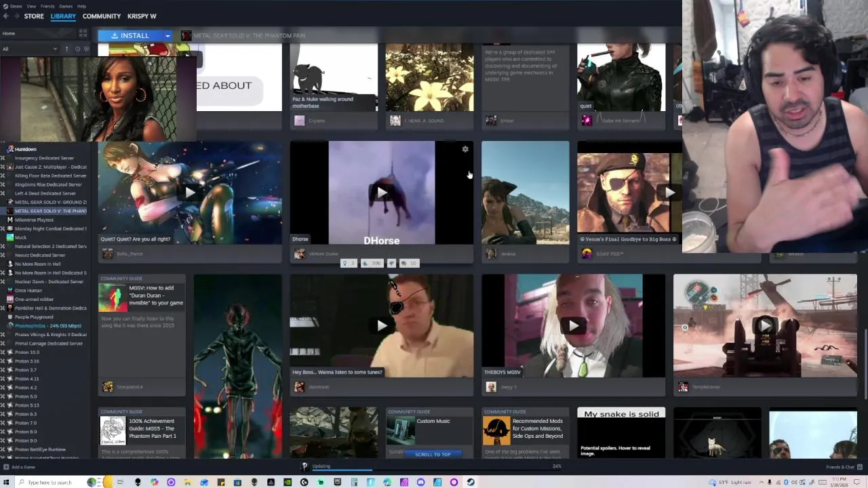Switch to the LIBRARY tab
The image size is (868, 488).
coord(63,16)
